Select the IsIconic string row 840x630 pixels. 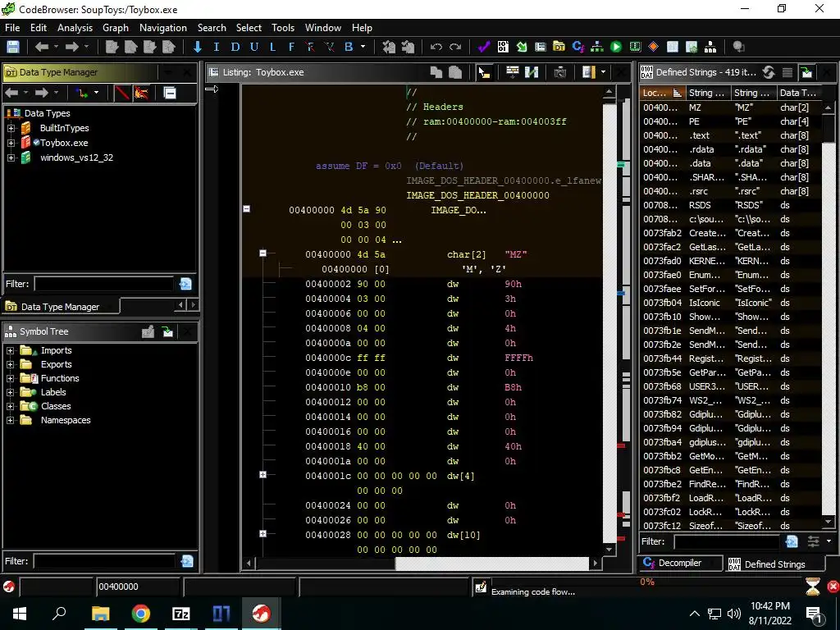[730, 304]
